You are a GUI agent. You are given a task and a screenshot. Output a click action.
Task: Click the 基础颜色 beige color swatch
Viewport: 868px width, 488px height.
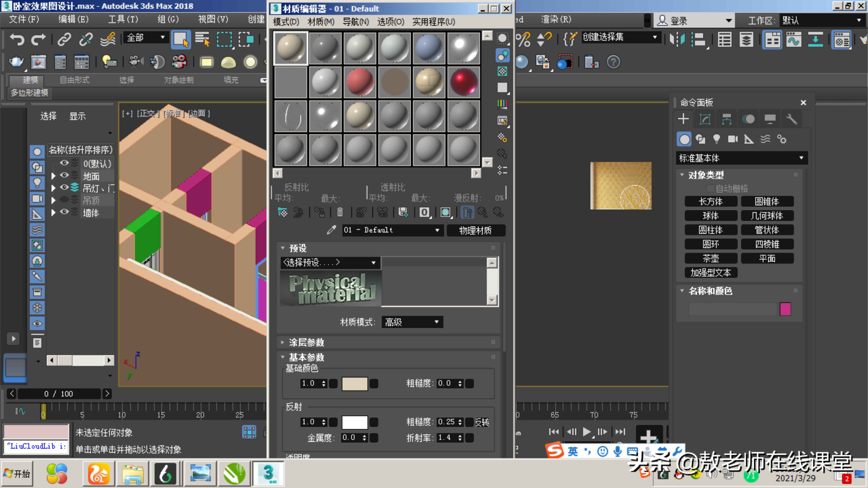coord(354,384)
